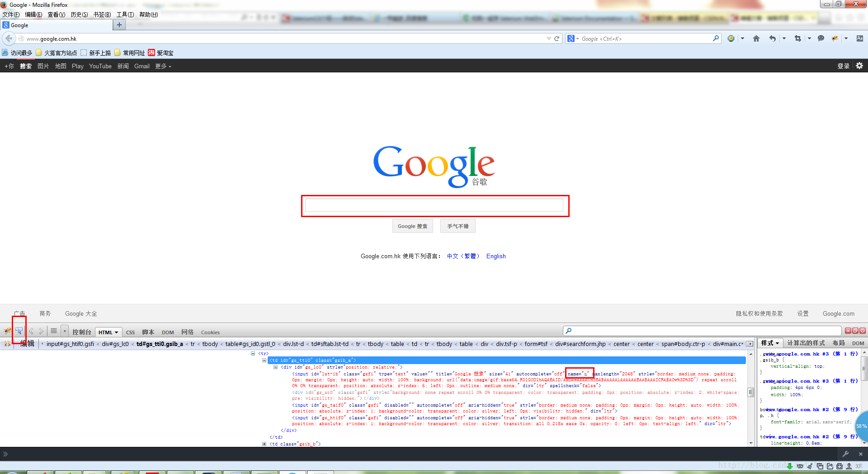
Task: Open a new tab with the plus button
Action: pyautogui.click(x=119, y=25)
